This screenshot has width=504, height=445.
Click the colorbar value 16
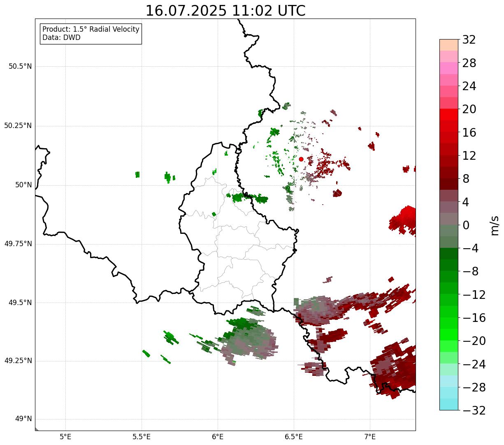point(469,133)
